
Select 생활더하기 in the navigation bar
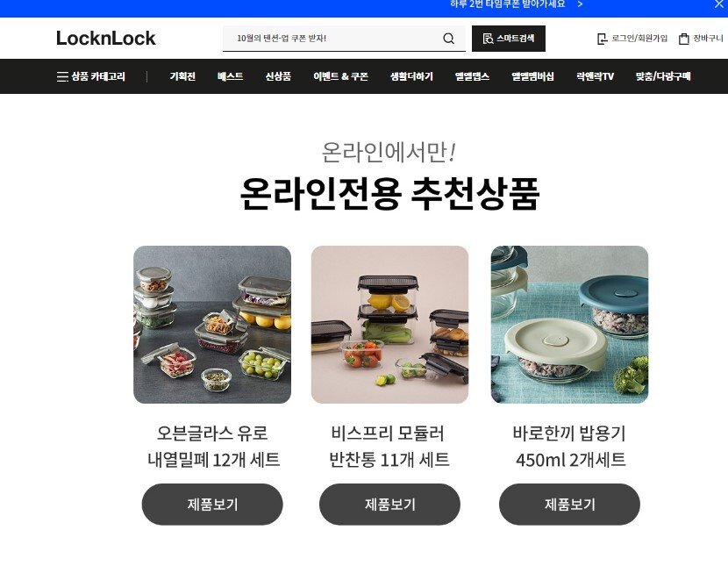(x=412, y=76)
